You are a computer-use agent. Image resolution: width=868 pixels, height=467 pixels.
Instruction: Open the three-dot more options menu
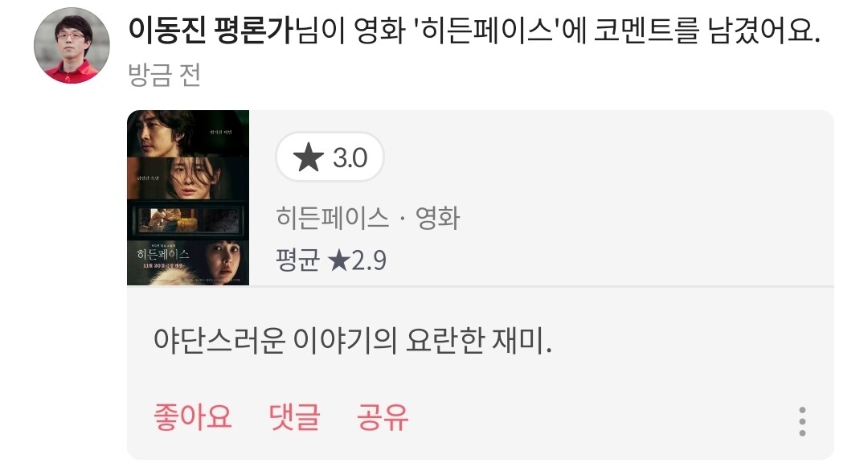coord(802,422)
